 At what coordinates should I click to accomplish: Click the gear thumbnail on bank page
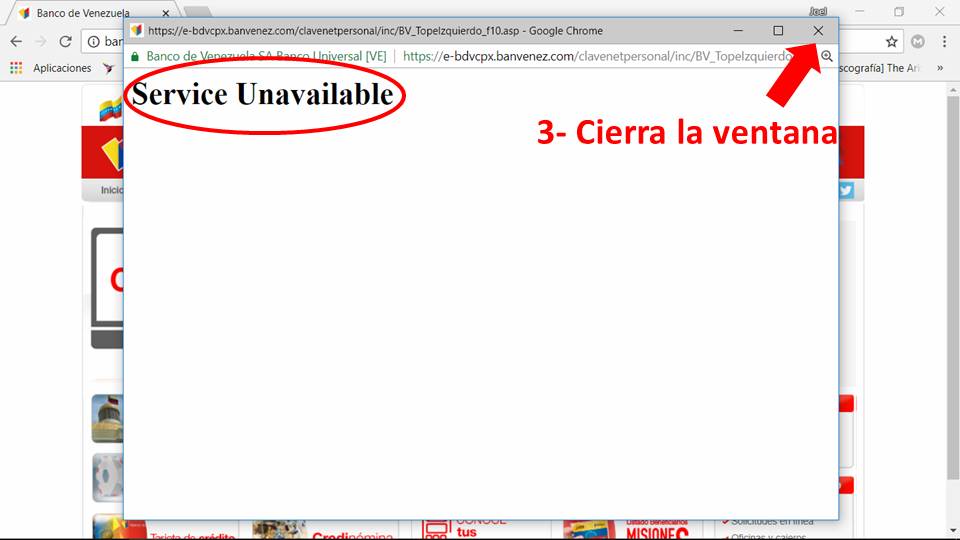pos(108,478)
